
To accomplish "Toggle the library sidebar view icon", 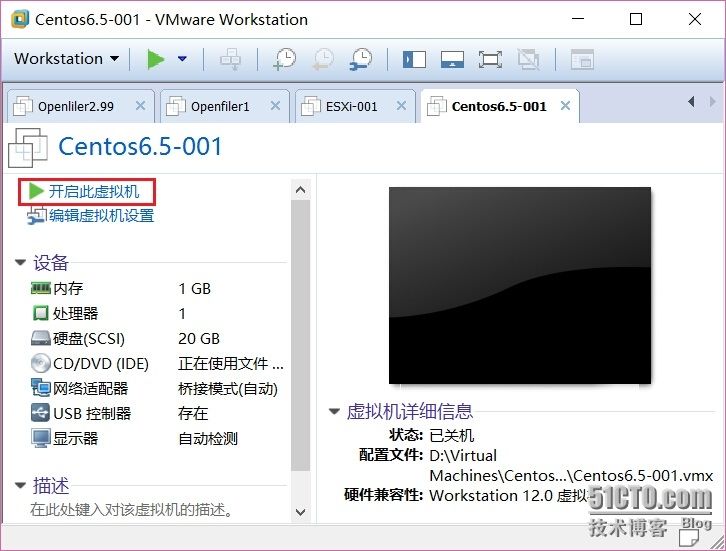I will click(x=414, y=60).
